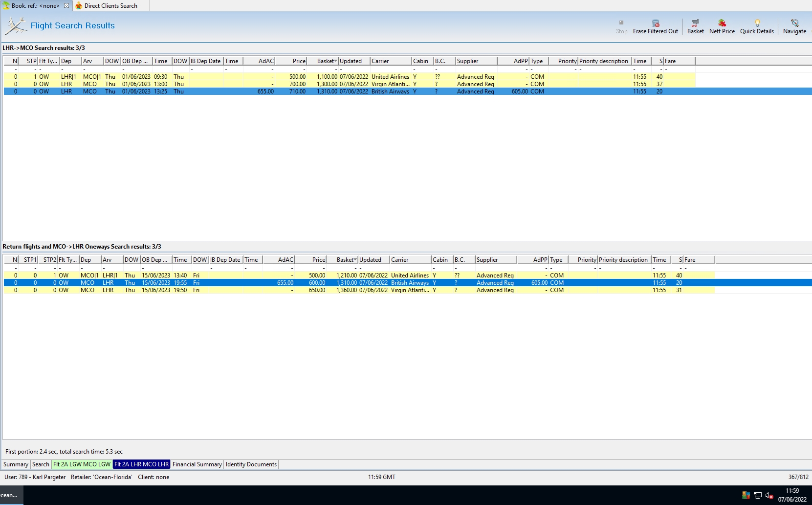Screen dimensions: 812x505
Task: Click basket value 1,360.00 in return grid
Action: pos(347,290)
